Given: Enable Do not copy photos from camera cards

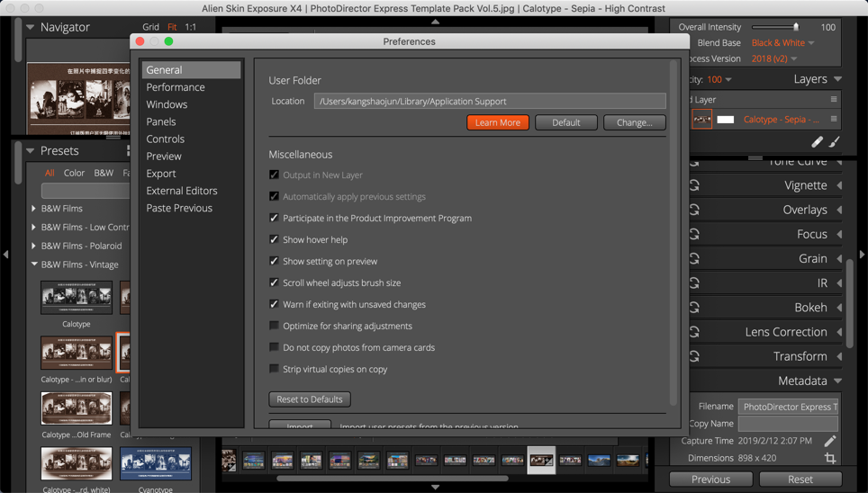Looking at the screenshot, I should pyautogui.click(x=274, y=347).
